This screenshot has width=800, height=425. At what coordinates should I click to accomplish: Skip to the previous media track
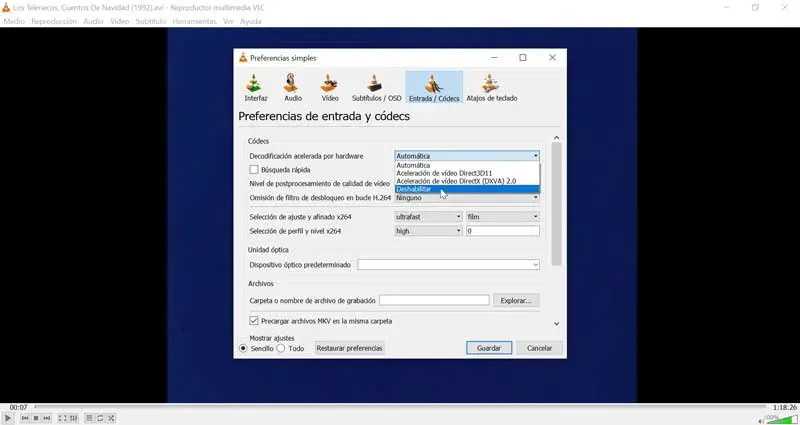25,418
